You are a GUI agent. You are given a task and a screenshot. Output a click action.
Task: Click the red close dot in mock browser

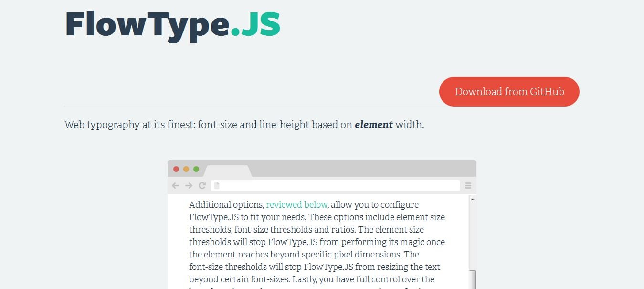point(176,169)
